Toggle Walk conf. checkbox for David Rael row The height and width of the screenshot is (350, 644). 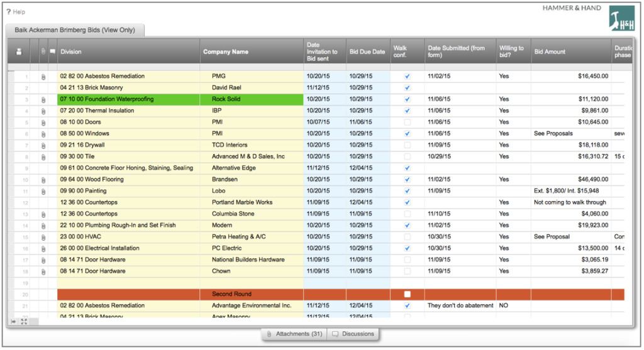pos(407,87)
